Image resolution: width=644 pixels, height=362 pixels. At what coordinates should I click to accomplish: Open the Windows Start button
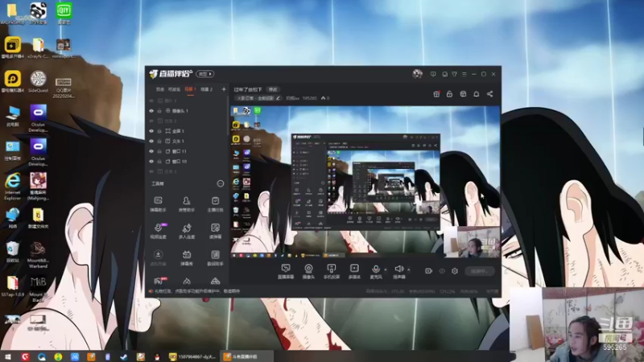click(8, 356)
